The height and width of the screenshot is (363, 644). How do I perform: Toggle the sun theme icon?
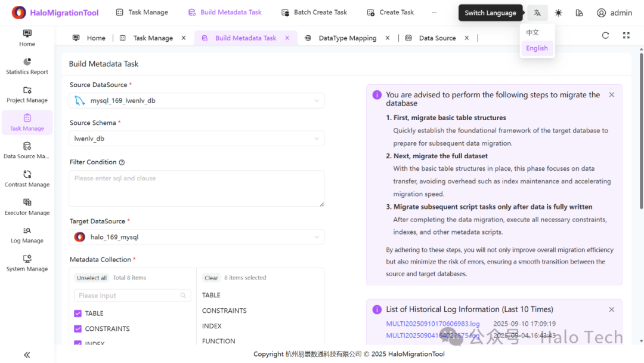(x=558, y=13)
